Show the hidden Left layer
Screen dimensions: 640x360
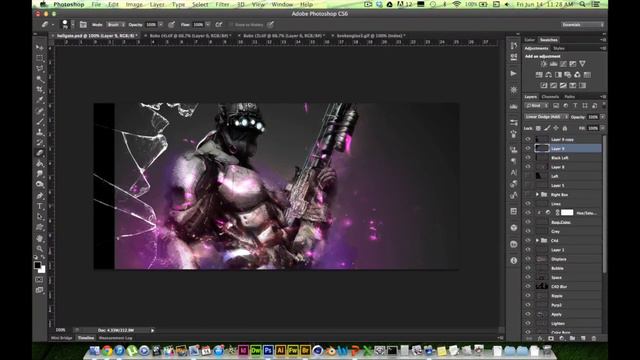(528, 176)
